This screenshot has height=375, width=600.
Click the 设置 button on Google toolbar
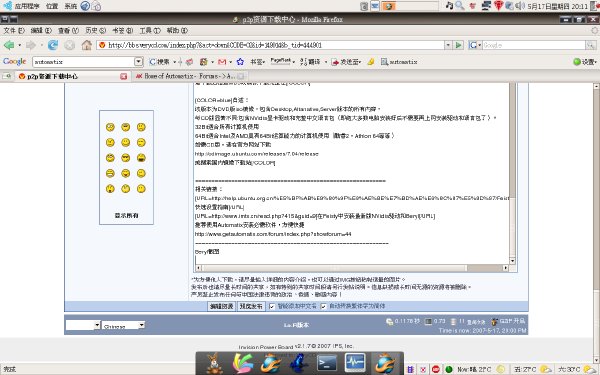click(x=585, y=62)
